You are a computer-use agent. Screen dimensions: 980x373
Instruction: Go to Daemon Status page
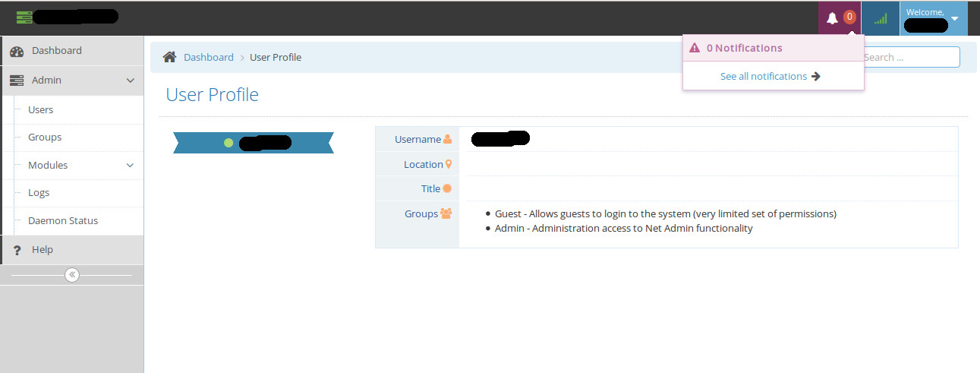click(63, 221)
